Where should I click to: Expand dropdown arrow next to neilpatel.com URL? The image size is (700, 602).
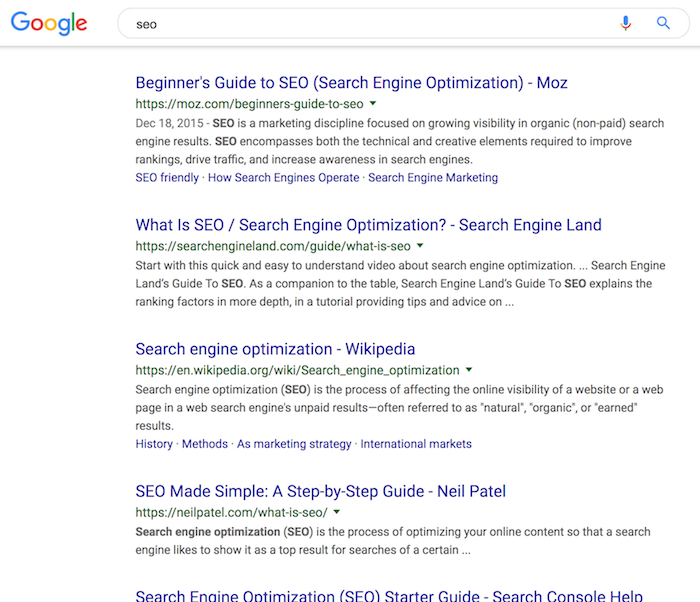337,512
